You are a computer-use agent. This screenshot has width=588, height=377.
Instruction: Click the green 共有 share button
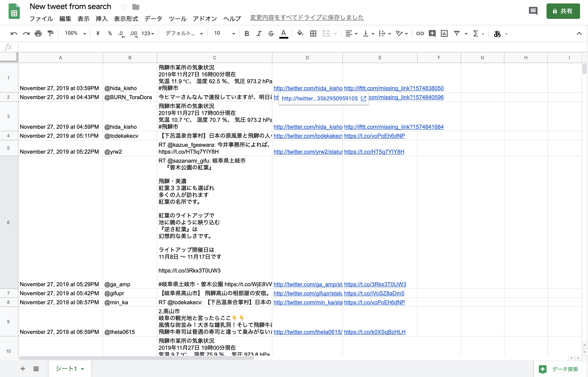click(x=563, y=11)
